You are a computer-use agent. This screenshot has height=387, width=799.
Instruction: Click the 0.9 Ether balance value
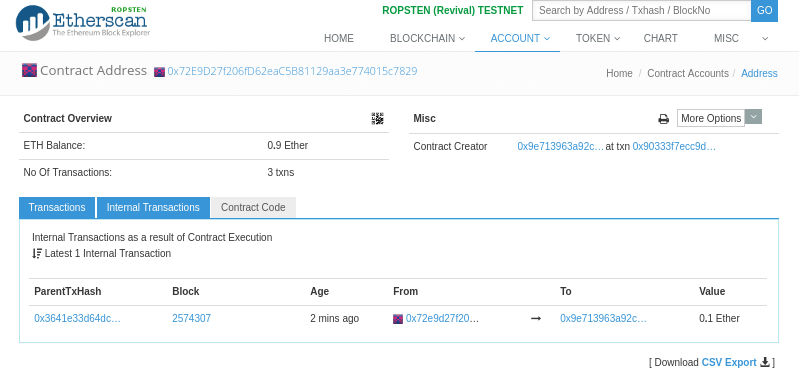(x=287, y=145)
